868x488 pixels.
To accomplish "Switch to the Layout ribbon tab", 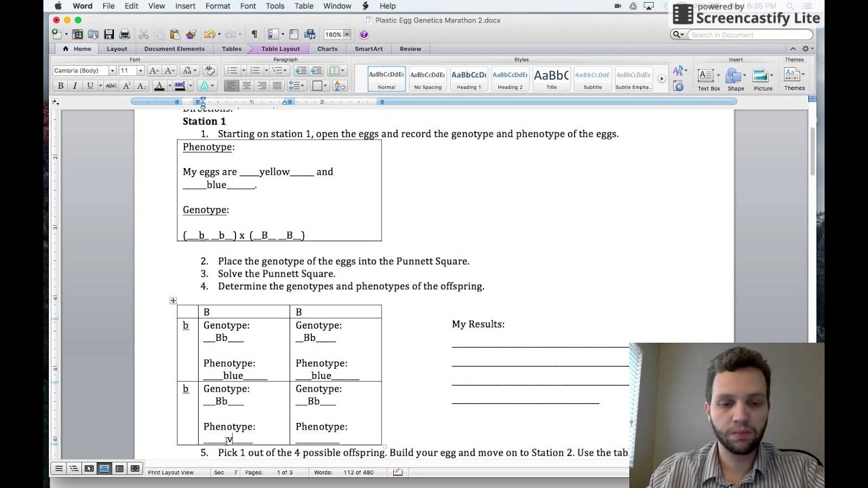I will tap(117, 49).
